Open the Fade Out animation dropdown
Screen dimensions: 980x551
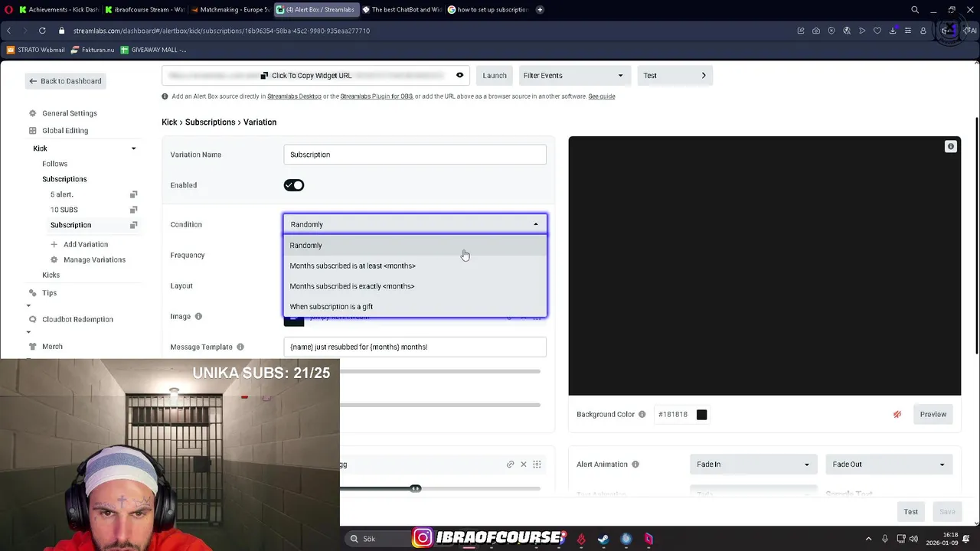click(888, 465)
